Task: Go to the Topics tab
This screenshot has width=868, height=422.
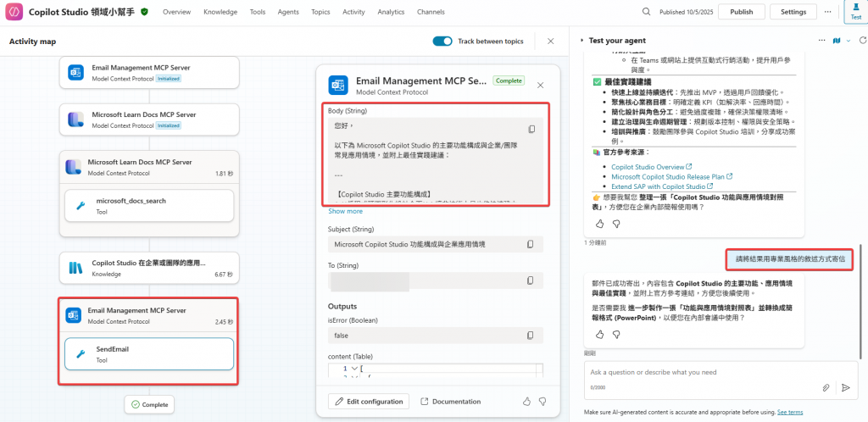Action: pos(320,12)
